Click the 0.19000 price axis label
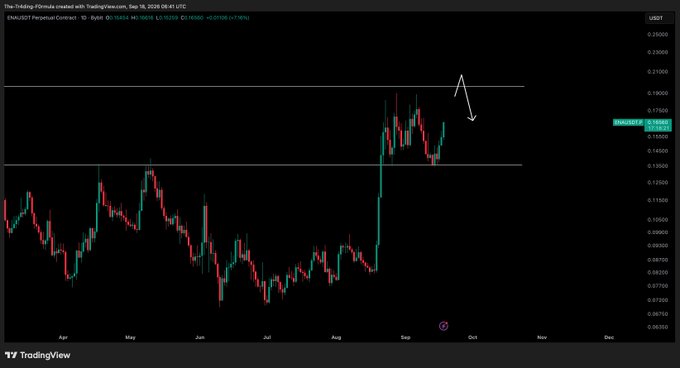This screenshot has height=368, width=680. pyautogui.click(x=657, y=93)
